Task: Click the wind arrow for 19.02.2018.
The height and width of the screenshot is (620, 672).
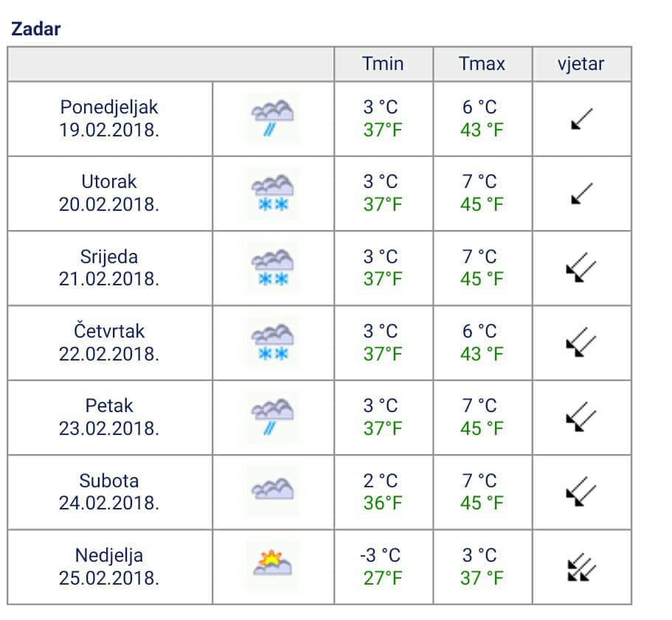Action: (x=581, y=119)
